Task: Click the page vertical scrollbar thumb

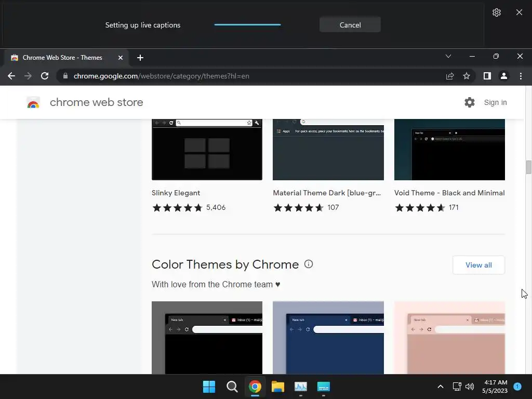Action: [528, 167]
